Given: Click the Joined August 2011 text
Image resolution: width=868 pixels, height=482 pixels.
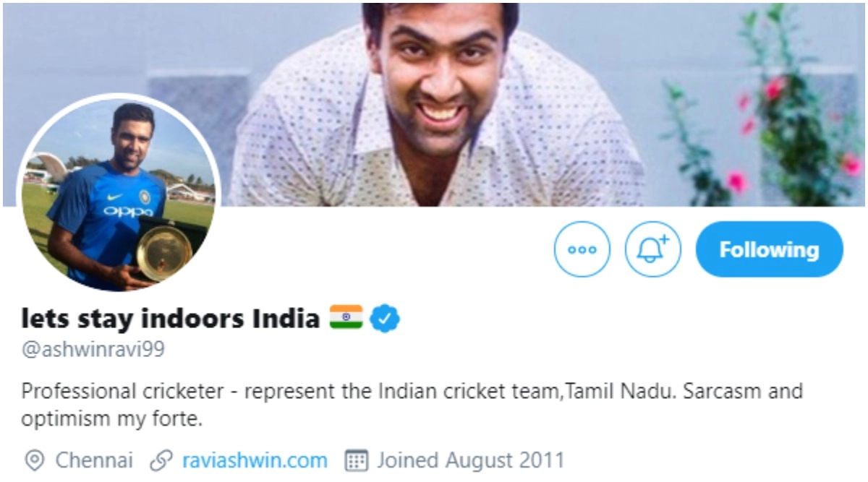Looking at the screenshot, I should coord(470,460).
